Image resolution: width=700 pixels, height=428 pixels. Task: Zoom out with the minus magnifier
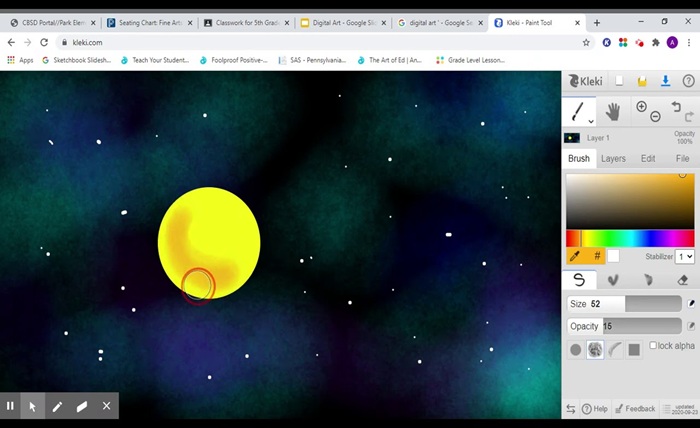[655, 117]
